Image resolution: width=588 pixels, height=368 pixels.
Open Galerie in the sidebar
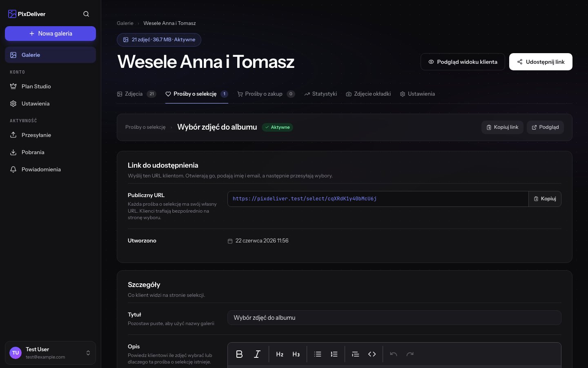coord(50,55)
